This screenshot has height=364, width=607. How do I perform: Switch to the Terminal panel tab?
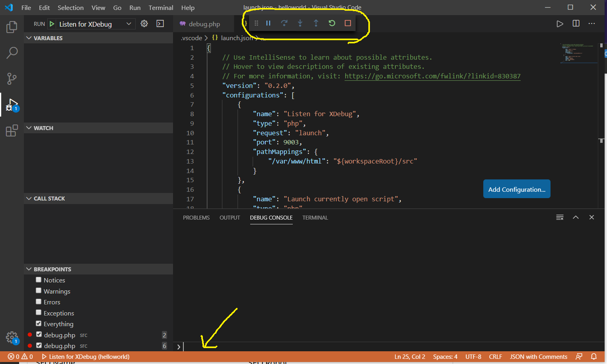coord(315,218)
